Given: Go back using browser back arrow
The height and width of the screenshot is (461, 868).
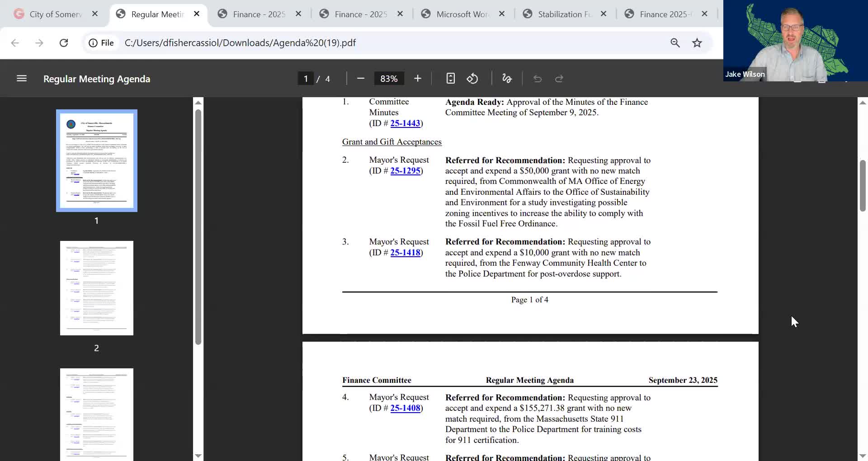Looking at the screenshot, I should (x=15, y=43).
